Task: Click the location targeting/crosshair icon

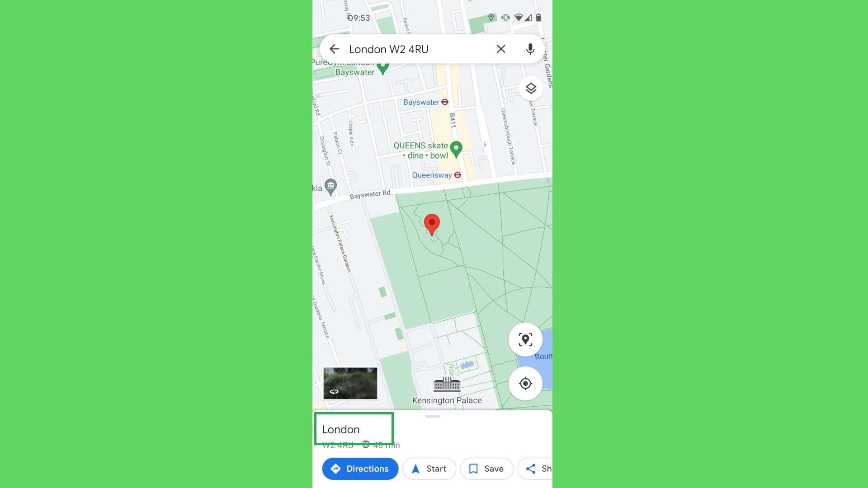Action: (x=524, y=384)
